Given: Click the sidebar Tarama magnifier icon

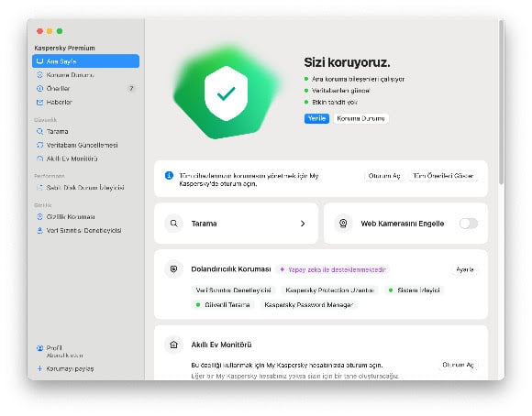Looking at the screenshot, I should click(39, 131).
